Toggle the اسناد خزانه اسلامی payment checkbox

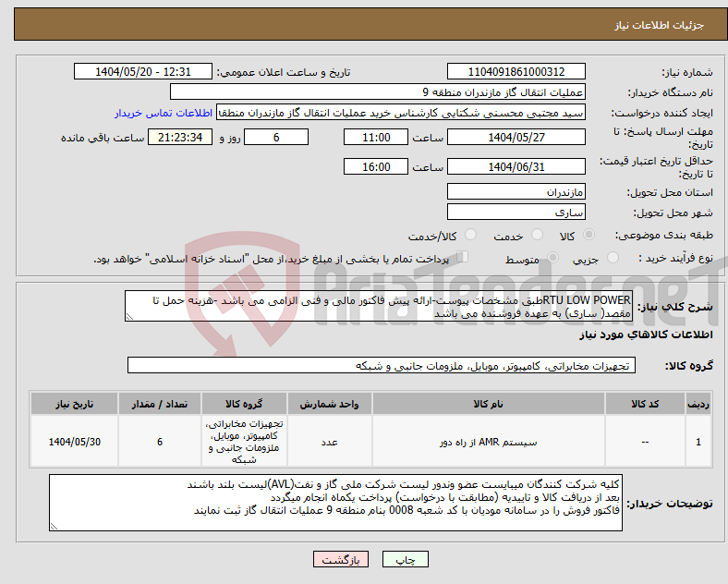[462, 257]
